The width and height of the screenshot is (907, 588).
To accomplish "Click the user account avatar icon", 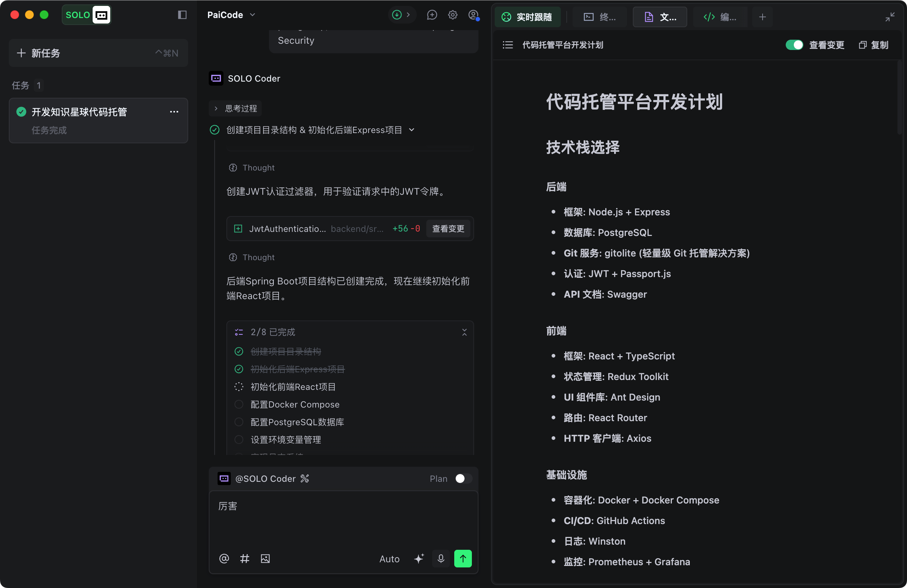I will pos(473,15).
